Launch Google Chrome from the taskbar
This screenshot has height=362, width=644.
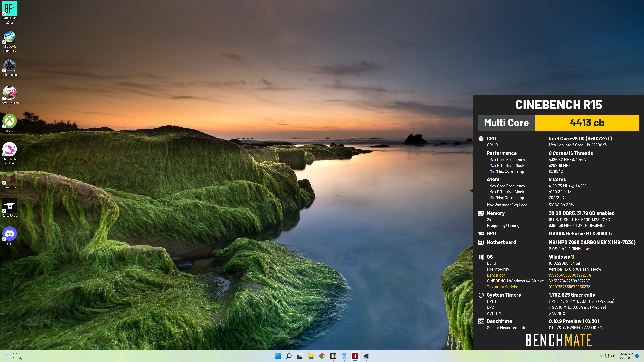click(322, 356)
